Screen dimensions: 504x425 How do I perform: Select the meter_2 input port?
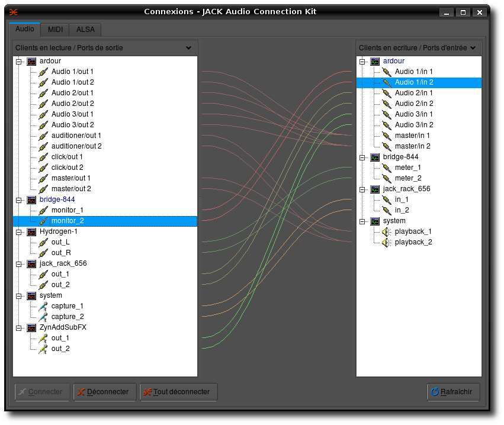(408, 178)
